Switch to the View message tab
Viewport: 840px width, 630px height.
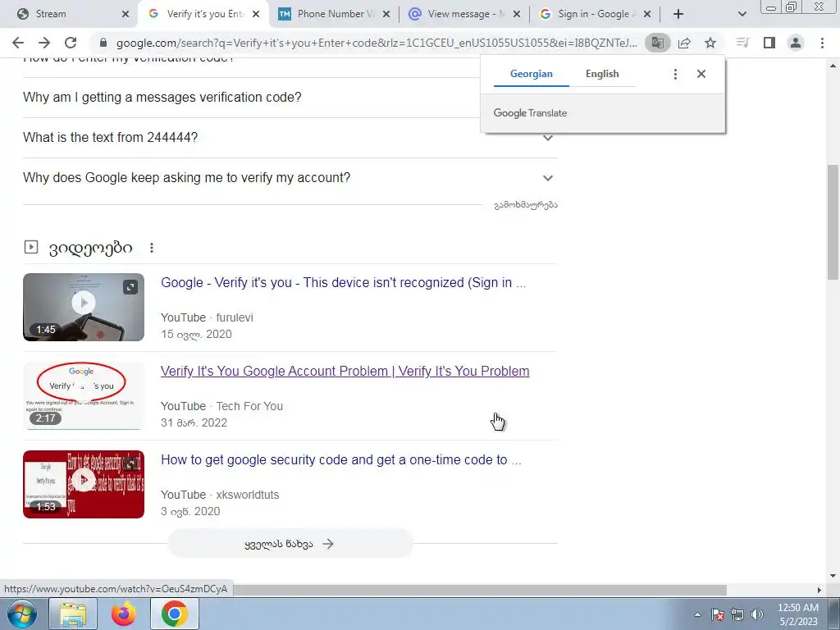(x=464, y=14)
